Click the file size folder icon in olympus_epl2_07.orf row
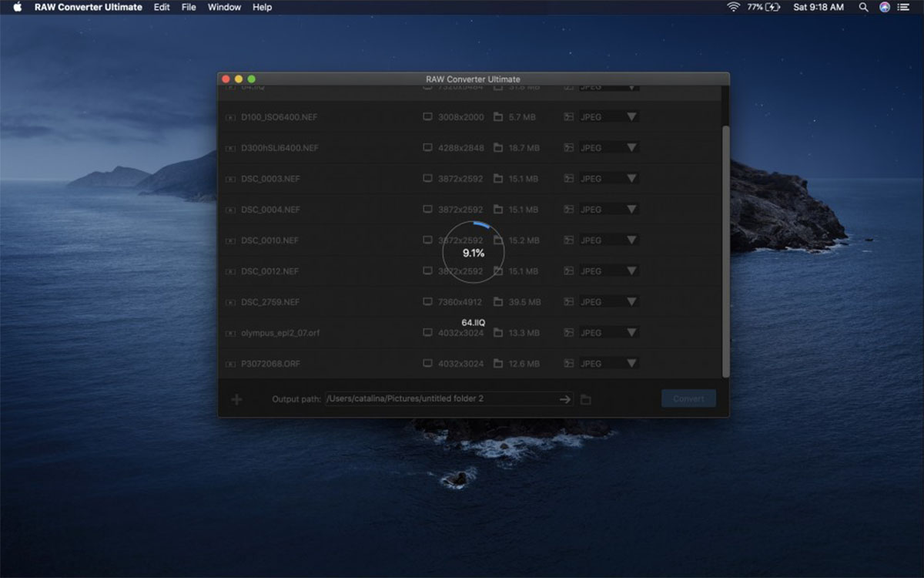 498,332
